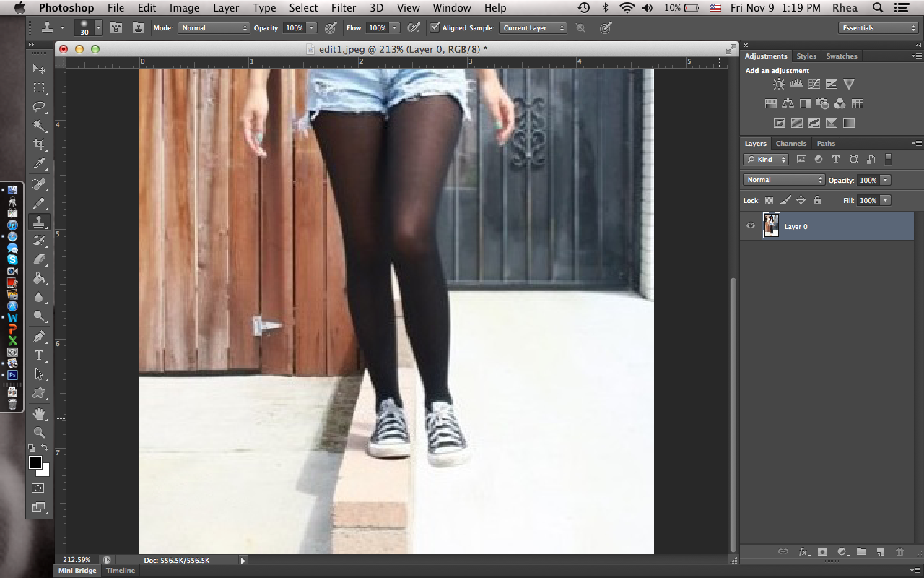Toggle the Aligned checkbox
Image resolution: width=924 pixels, height=578 pixels.
[435, 27]
